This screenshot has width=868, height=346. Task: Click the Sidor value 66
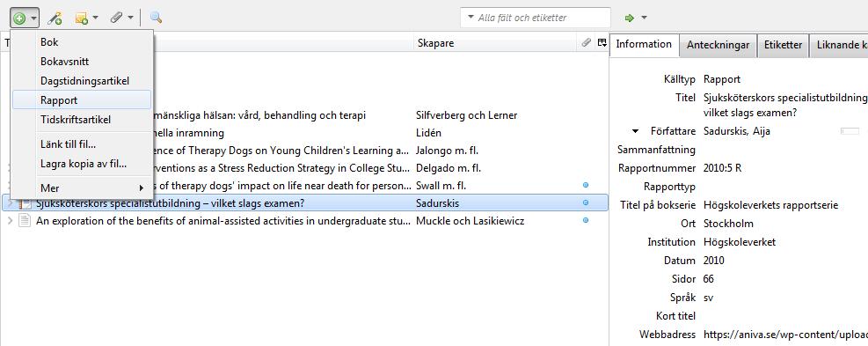[x=709, y=279]
